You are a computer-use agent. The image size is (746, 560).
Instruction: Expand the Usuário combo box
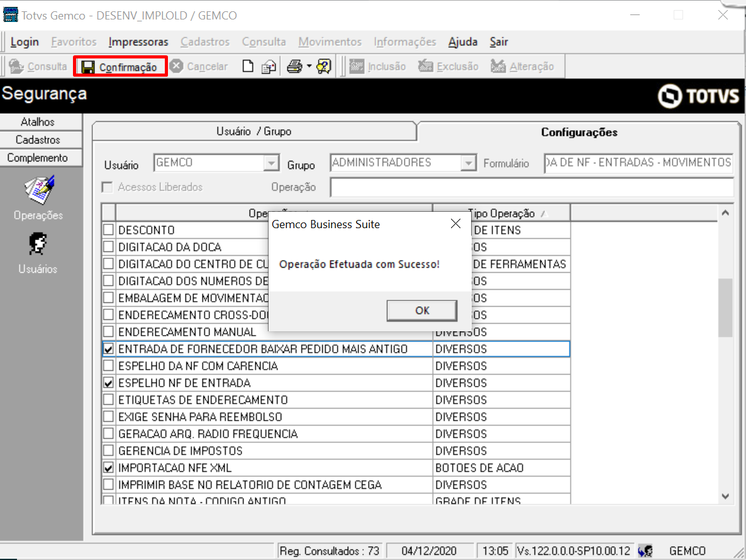tap(271, 163)
